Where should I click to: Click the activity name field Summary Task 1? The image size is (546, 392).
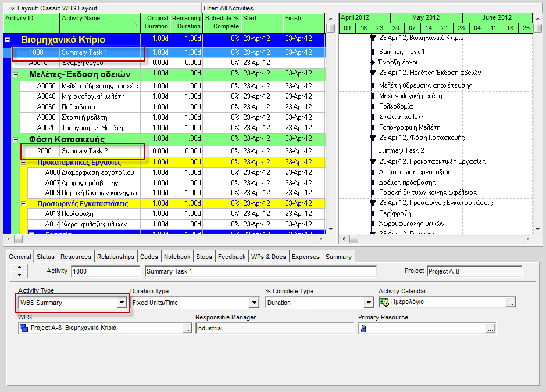(260, 271)
